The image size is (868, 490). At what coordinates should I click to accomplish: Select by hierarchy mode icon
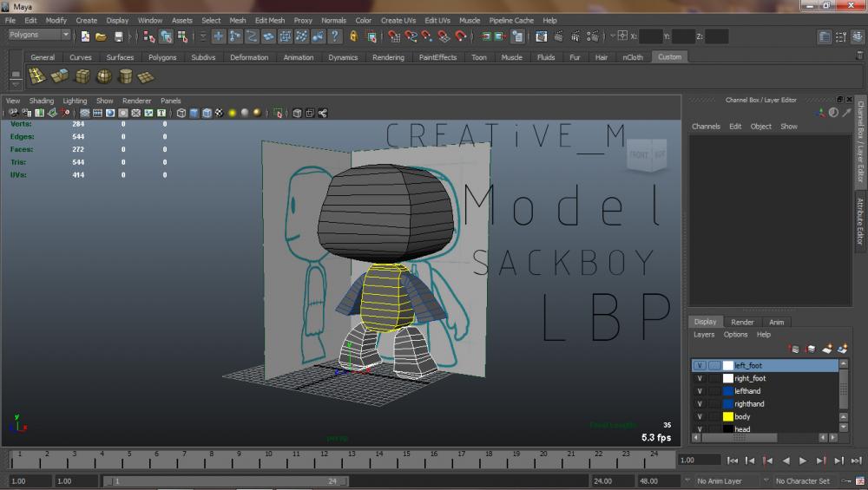(149, 36)
